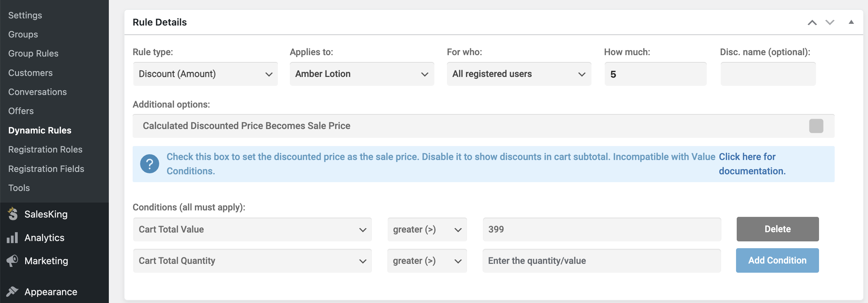The width and height of the screenshot is (868, 303).
Task: Click the Add Condition button
Action: (778, 260)
